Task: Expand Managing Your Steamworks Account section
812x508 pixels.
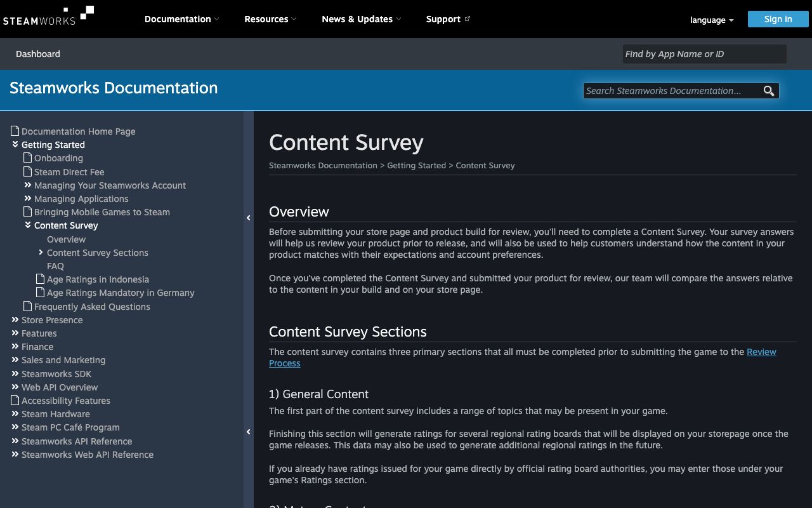Action: 28,185
